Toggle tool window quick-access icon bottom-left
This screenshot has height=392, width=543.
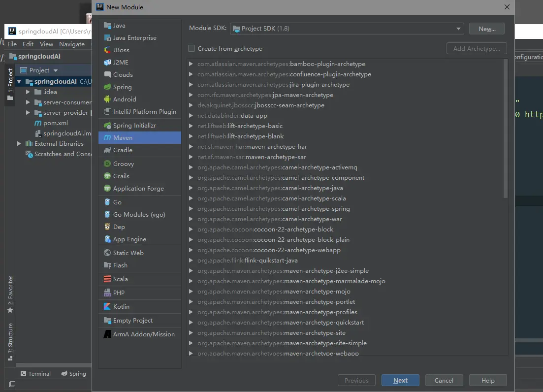click(12, 384)
